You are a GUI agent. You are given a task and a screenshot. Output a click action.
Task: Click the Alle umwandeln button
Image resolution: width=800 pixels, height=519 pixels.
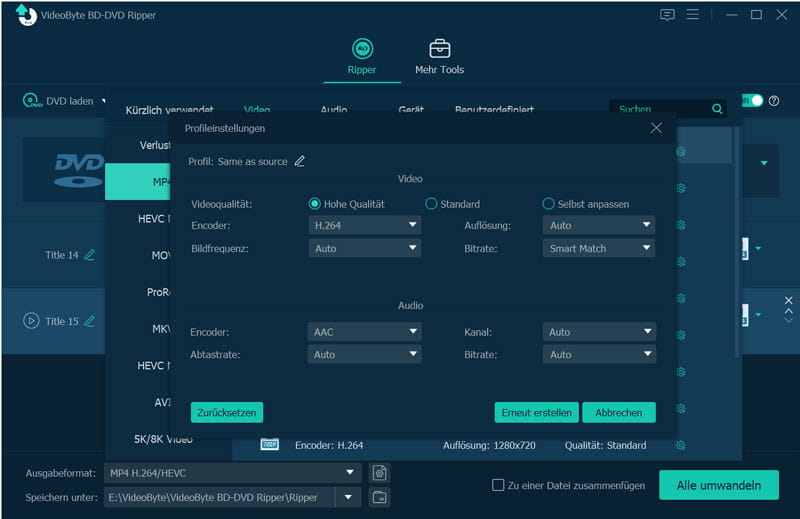pos(719,485)
